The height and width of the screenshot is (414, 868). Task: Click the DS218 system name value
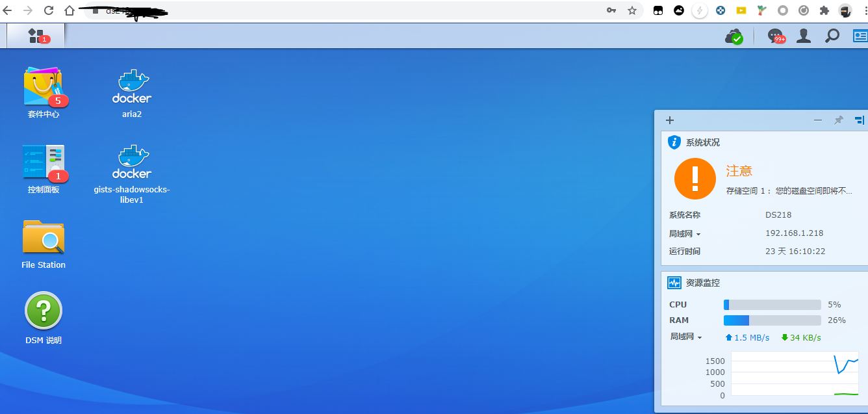tap(778, 215)
